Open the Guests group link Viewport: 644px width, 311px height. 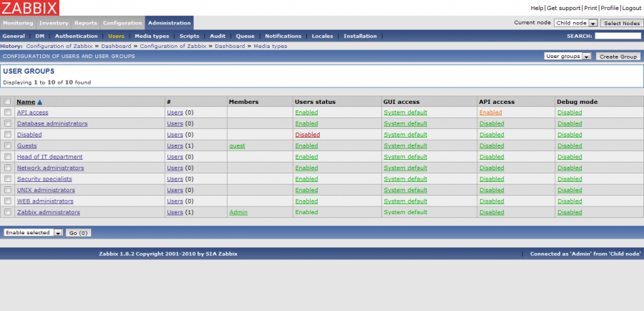(x=26, y=145)
